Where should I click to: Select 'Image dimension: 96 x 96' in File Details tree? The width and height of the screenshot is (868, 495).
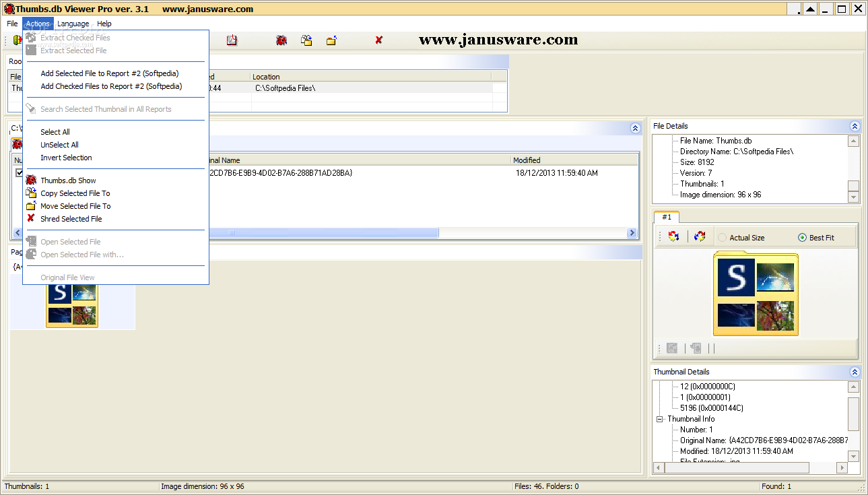(721, 195)
